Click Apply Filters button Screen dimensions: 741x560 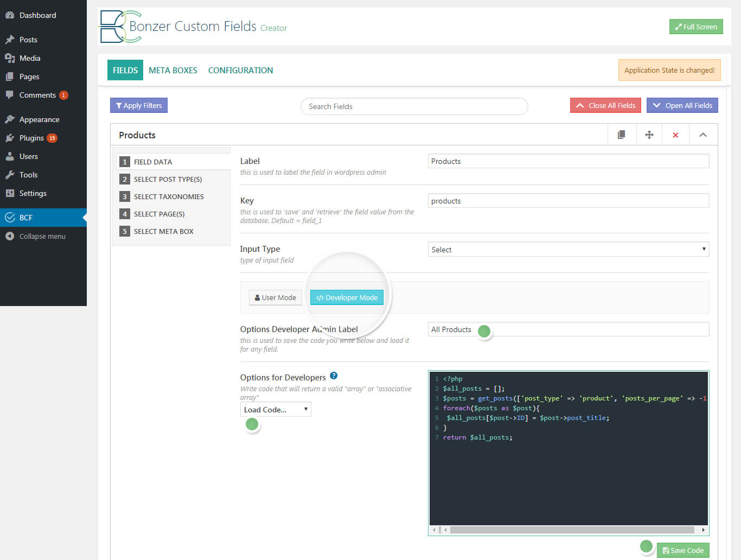(139, 105)
